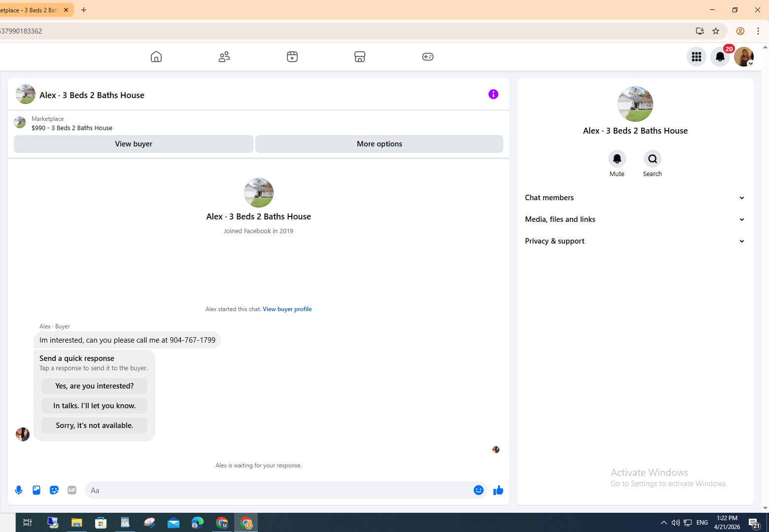Open notifications bell with 20 badge
Image resolution: width=769 pixels, height=532 pixels.
pos(720,57)
